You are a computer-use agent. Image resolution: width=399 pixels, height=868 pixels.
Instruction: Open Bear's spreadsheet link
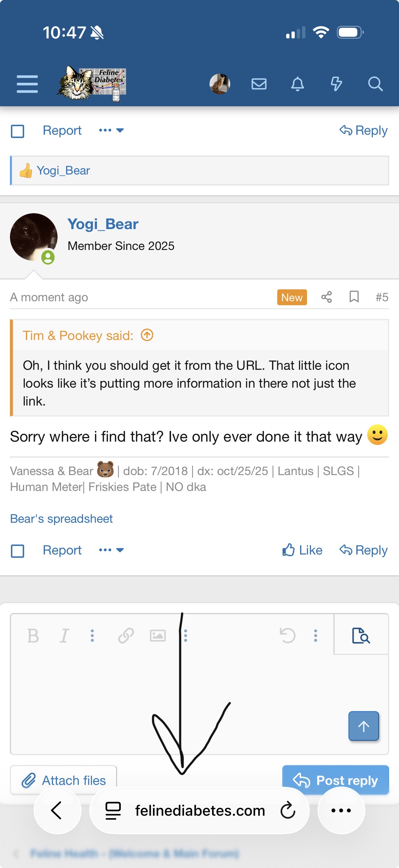(x=61, y=518)
